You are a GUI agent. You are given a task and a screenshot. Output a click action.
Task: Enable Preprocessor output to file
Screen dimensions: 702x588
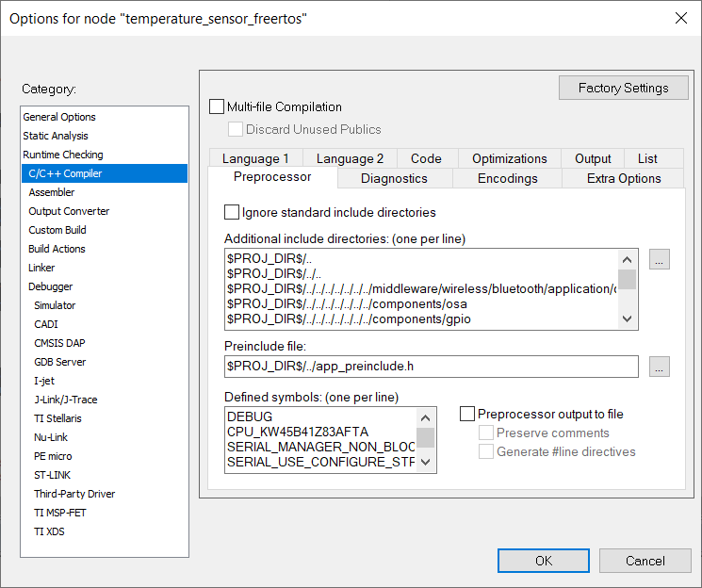pos(467,414)
